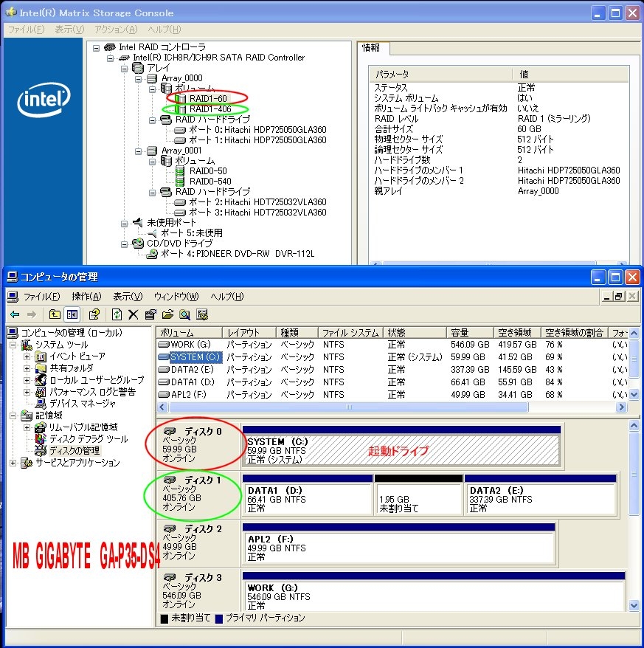Screen dimensions: 644x648
Task: Expand the イベント ビューア node
Action: 27,356
